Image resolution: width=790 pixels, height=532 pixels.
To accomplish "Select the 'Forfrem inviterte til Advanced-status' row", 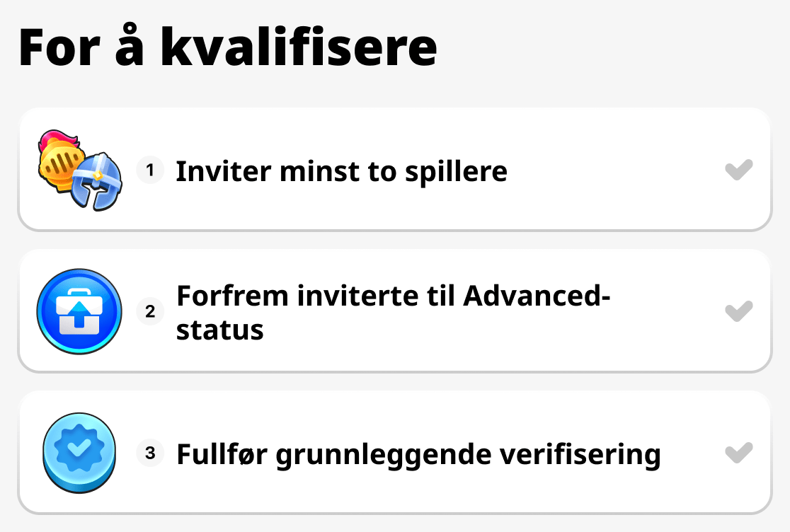I will (395, 311).
